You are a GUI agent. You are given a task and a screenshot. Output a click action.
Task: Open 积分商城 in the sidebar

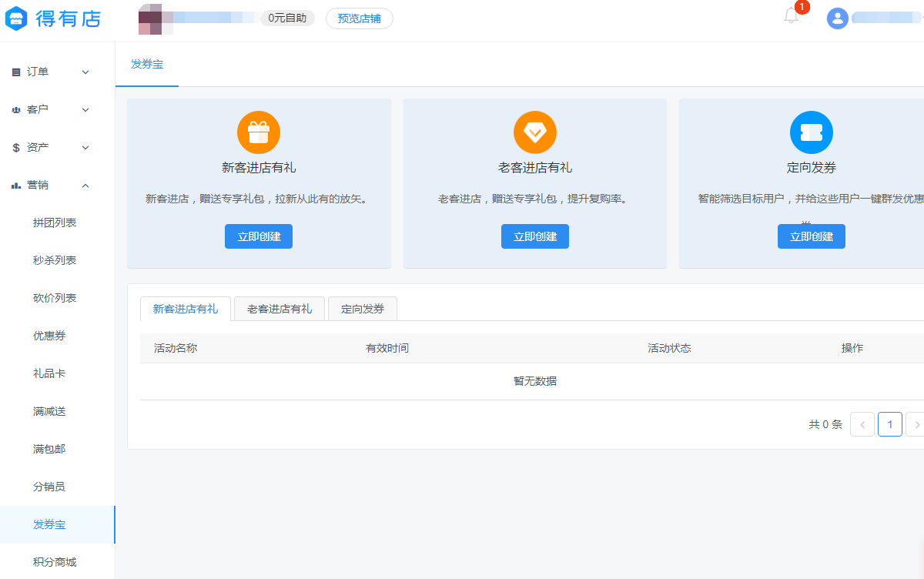point(55,562)
